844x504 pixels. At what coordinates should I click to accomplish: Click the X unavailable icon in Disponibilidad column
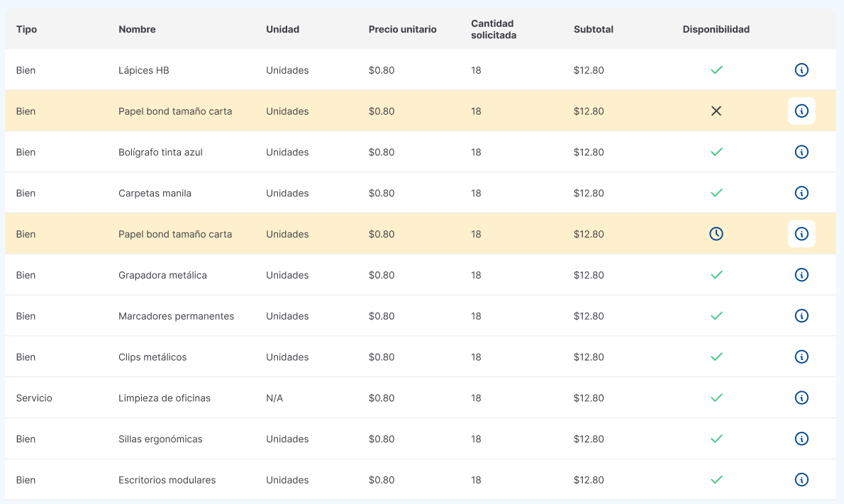click(716, 111)
